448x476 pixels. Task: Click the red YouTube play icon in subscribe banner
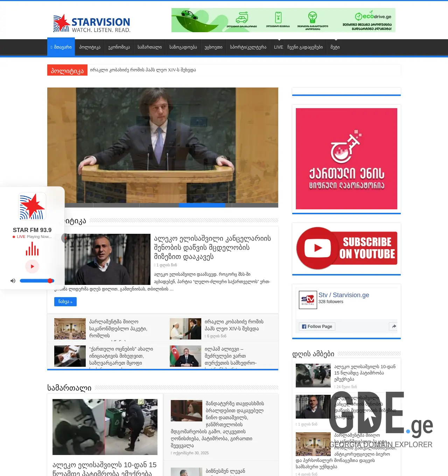tap(317, 248)
